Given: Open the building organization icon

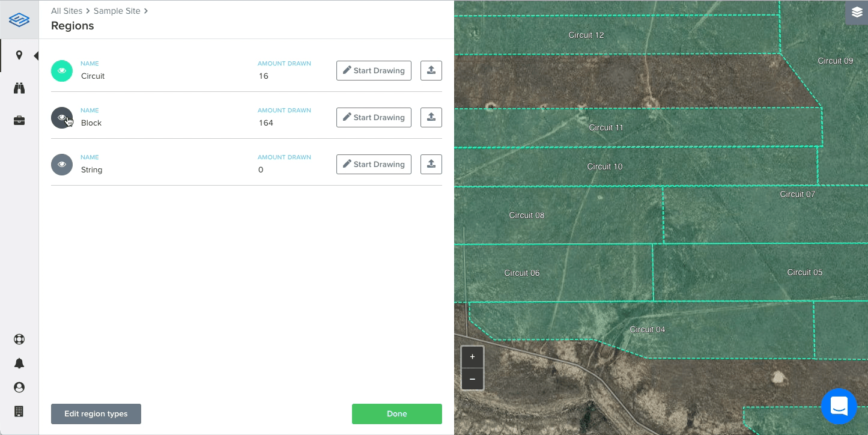Looking at the screenshot, I should point(19,412).
